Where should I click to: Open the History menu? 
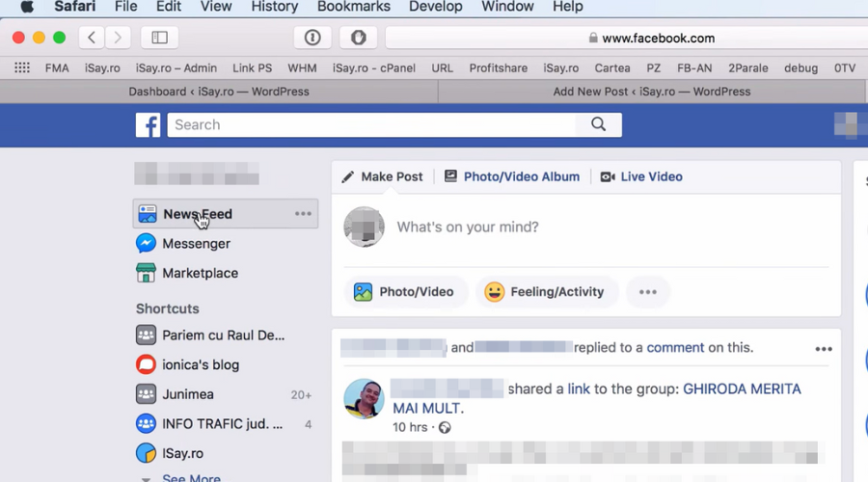tap(275, 7)
